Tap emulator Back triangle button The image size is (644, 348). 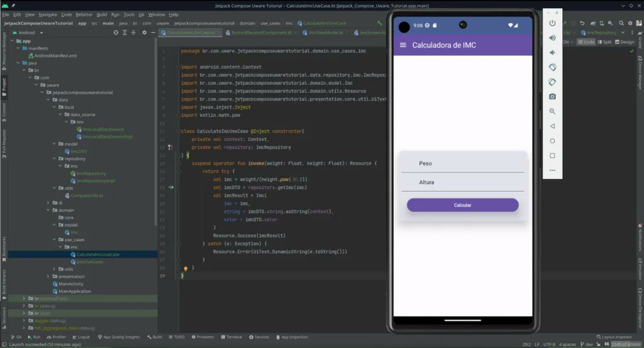click(x=552, y=126)
